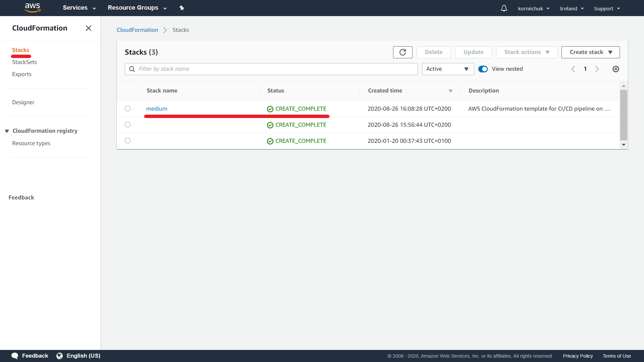Go to next page arrow
This screenshot has height=362, width=644.
[597, 69]
